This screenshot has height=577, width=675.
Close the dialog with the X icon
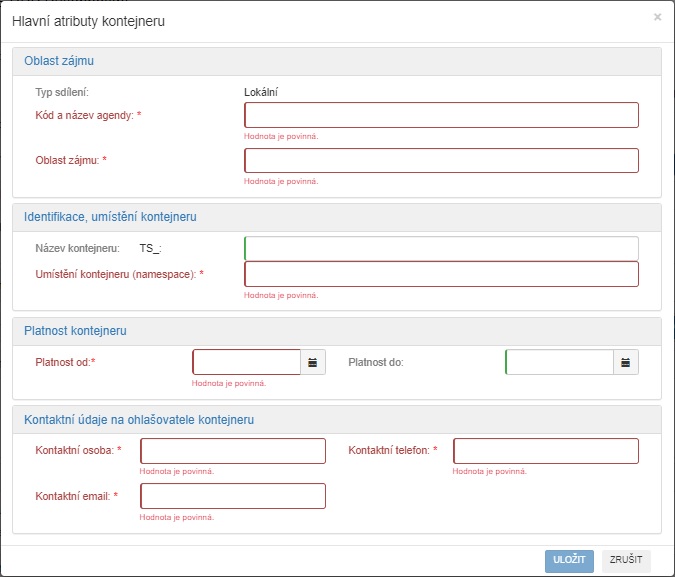657,17
